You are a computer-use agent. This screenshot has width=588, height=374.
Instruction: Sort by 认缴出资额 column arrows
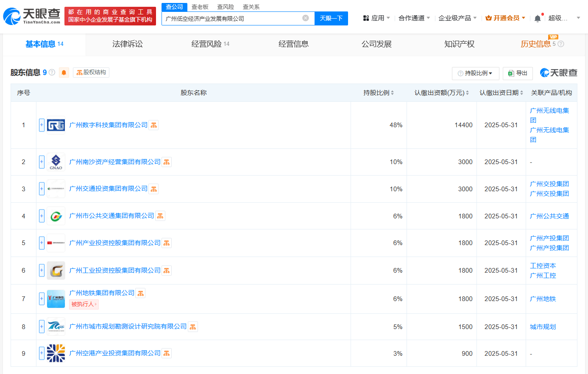(x=467, y=93)
